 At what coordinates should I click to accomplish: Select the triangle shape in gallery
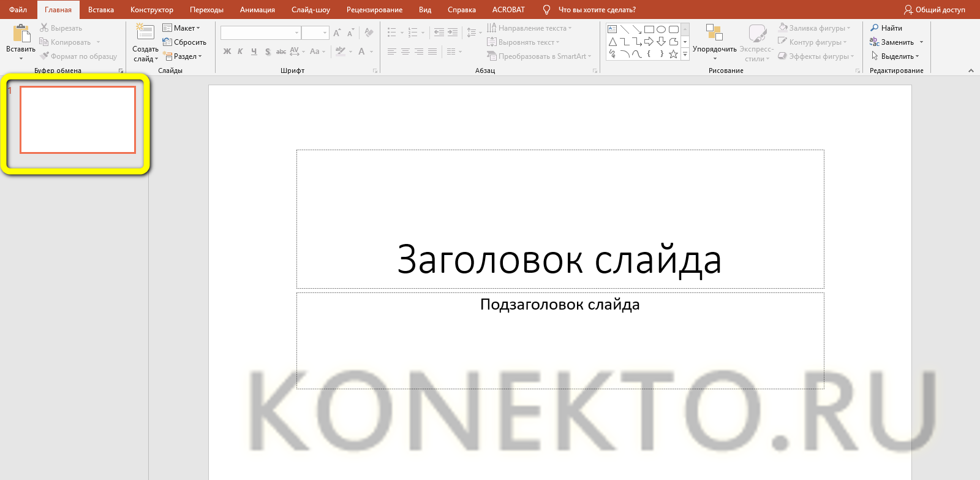(x=612, y=42)
